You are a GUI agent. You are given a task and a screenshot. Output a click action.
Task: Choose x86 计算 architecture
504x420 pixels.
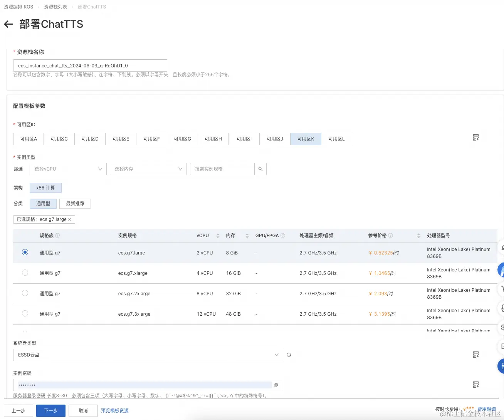click(x=45, y=188)
